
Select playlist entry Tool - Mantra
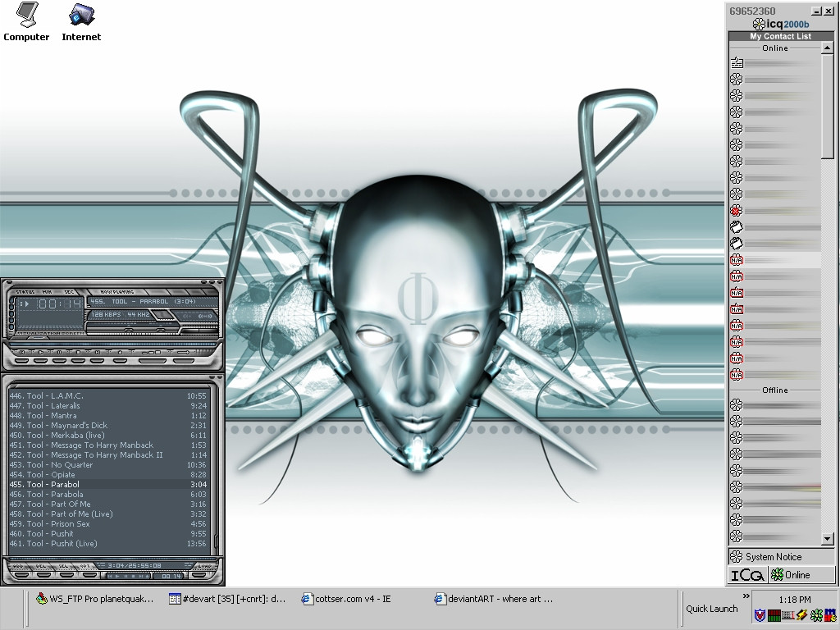pos(107,415)
